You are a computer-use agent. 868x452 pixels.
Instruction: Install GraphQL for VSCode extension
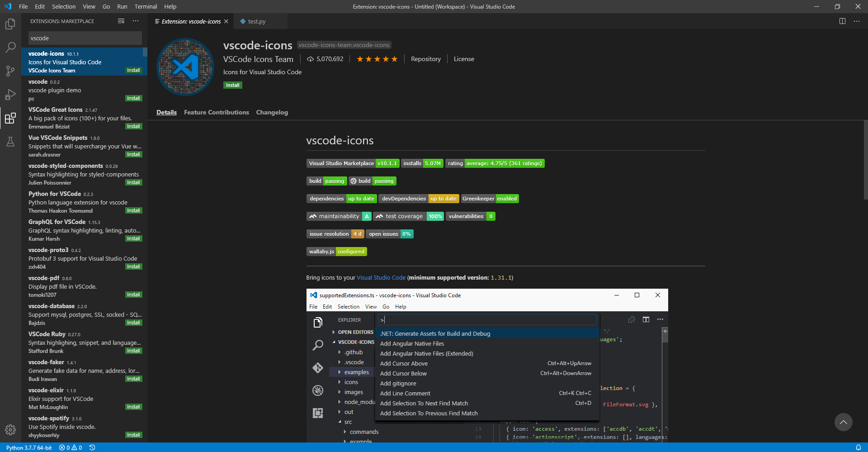(x=133, y=238)
